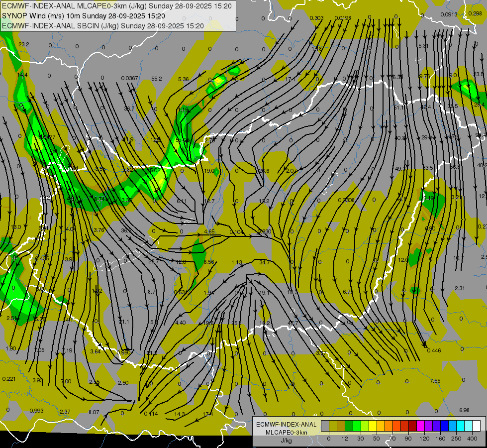
Task: Click the gray legend color swatch
Action: pos(325,426)
